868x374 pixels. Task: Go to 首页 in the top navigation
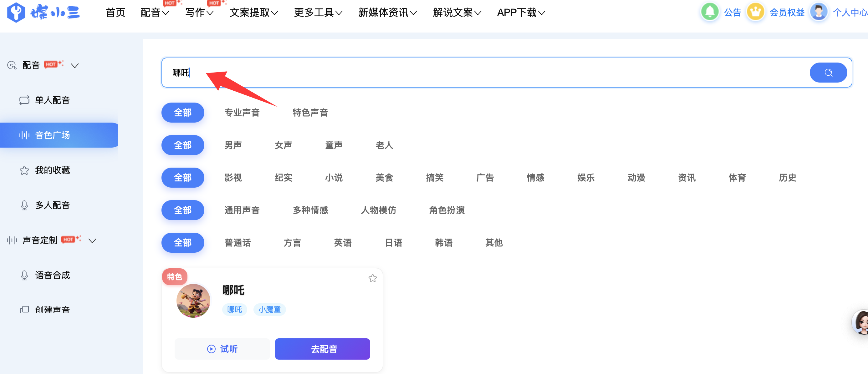[x=115, y=13]
